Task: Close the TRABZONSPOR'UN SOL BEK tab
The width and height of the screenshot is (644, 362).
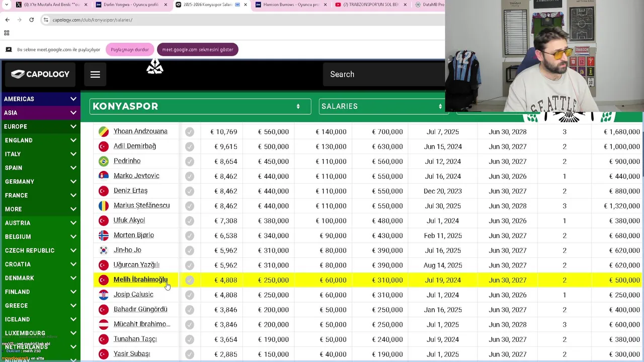Action: click(405, 5)
